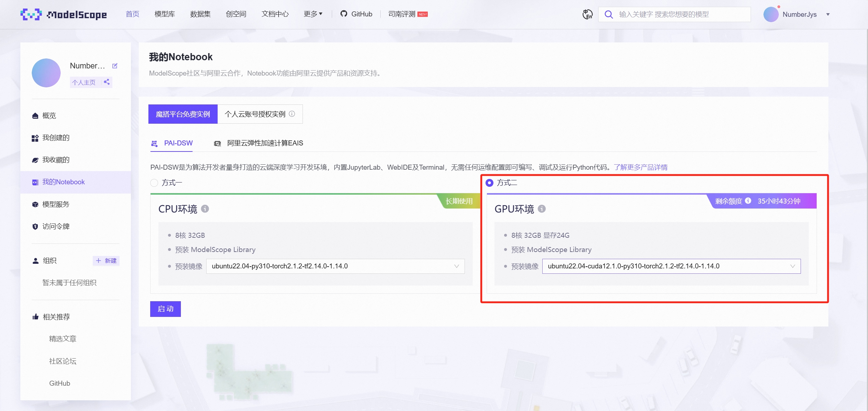Click the 我创建的 grid icon
The width and height of the screenshot is (868, 411).
[35, 138]
